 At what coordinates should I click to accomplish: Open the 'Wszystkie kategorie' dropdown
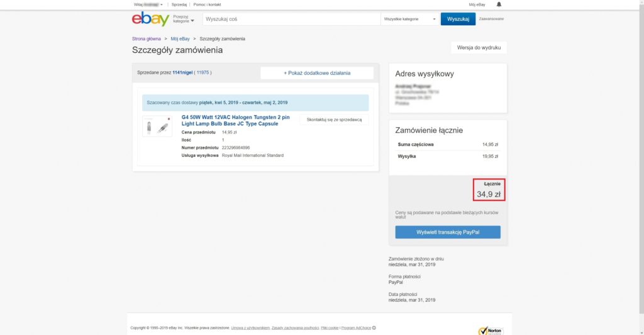click(x=409, y=19)
